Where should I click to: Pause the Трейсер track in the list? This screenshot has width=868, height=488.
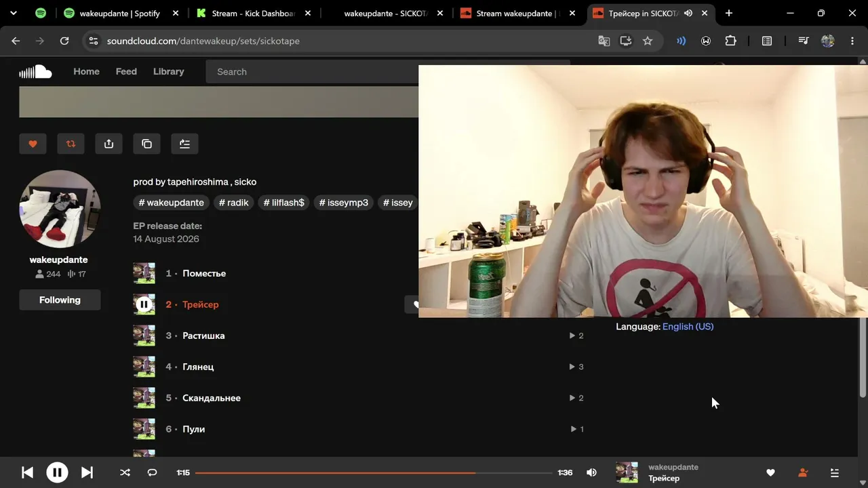click(x=144, y=304)
